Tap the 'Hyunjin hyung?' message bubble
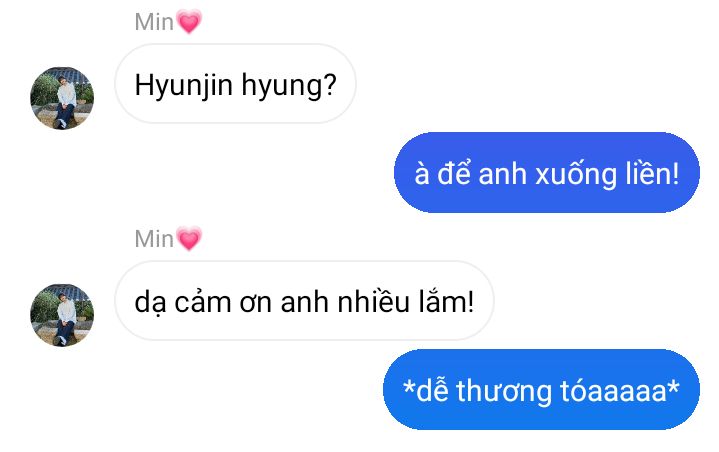This screenshot has width=719, height=452. pos(235,84)
